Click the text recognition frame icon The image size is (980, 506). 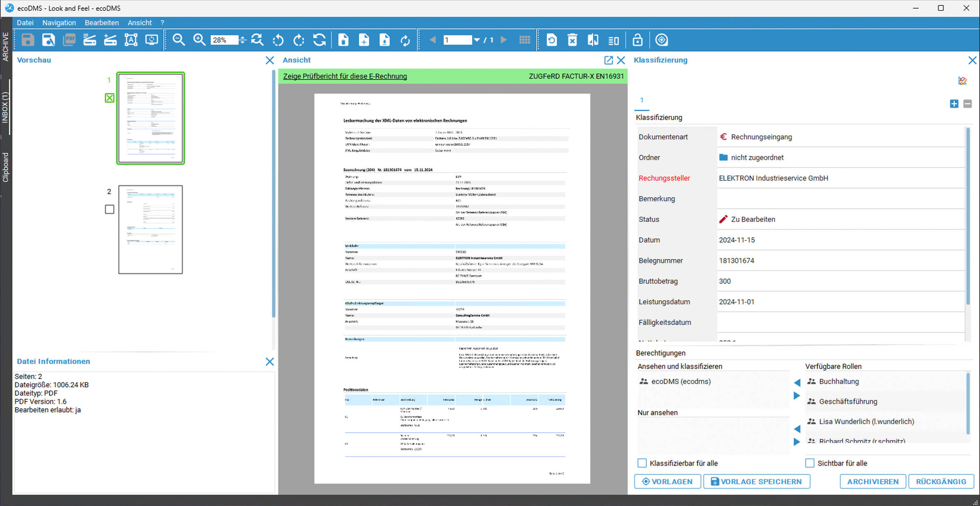point(131,40)
